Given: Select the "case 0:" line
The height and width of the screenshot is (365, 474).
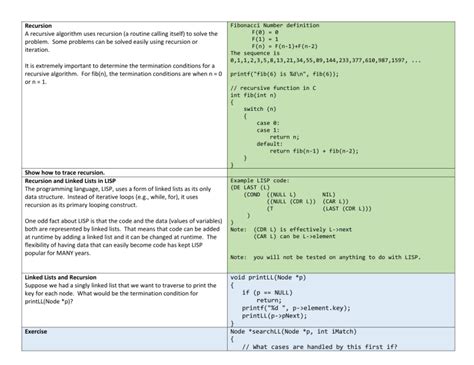Looking at the screenshot, I should 268,123.
